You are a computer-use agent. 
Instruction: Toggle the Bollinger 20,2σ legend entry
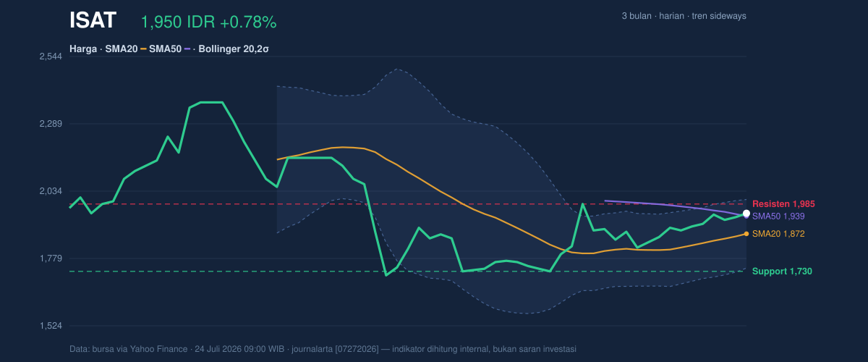pyautogui.click(x=234, y=49)
